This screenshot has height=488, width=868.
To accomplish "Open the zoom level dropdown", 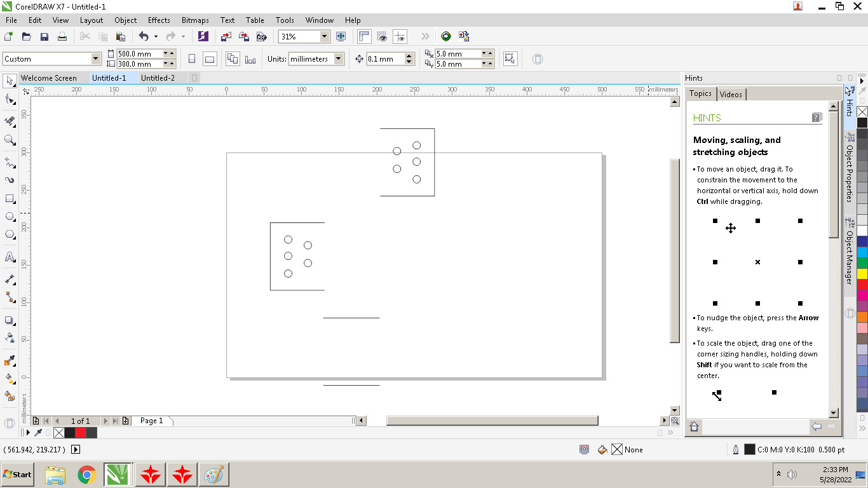I will 325,37.
